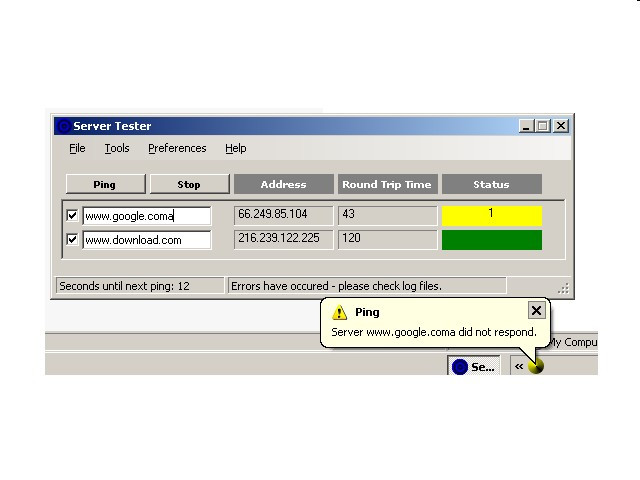The image size is (640, 480).
Task: Expand hidden tray icons with double chevron
Action: [x=519, y=367]
